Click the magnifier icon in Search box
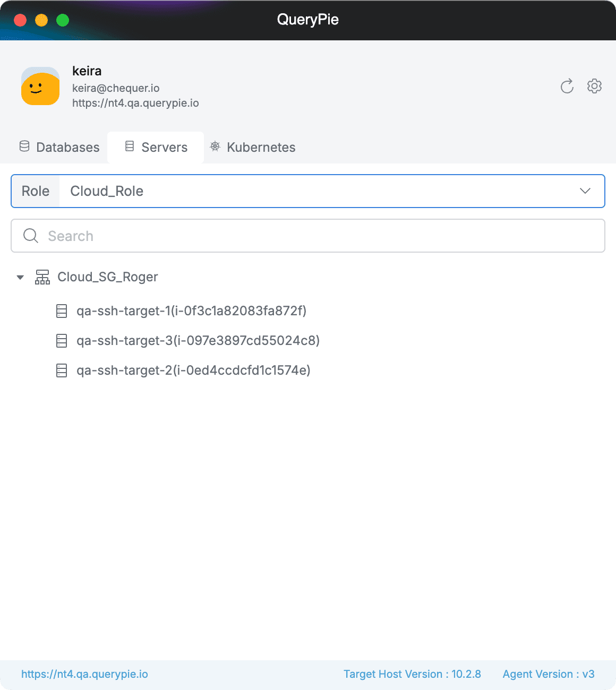The width and height of the screenshot is (616, 690). pyautogui.click(x=31, y=236)
